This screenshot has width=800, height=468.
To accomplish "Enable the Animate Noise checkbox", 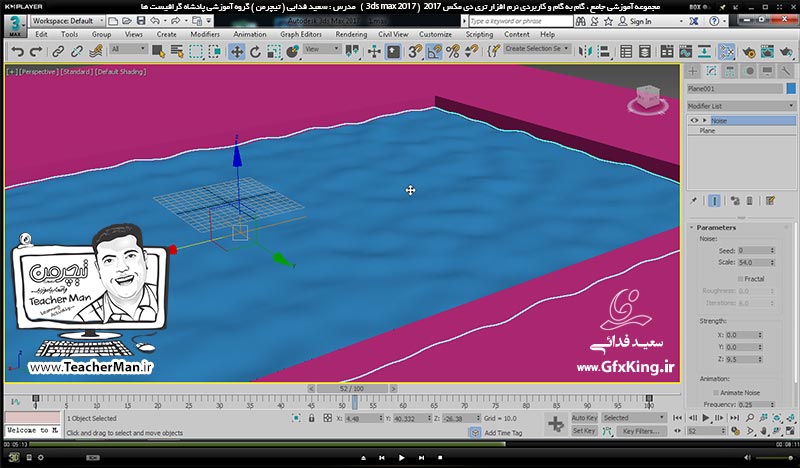I will (x=715, y=392).
